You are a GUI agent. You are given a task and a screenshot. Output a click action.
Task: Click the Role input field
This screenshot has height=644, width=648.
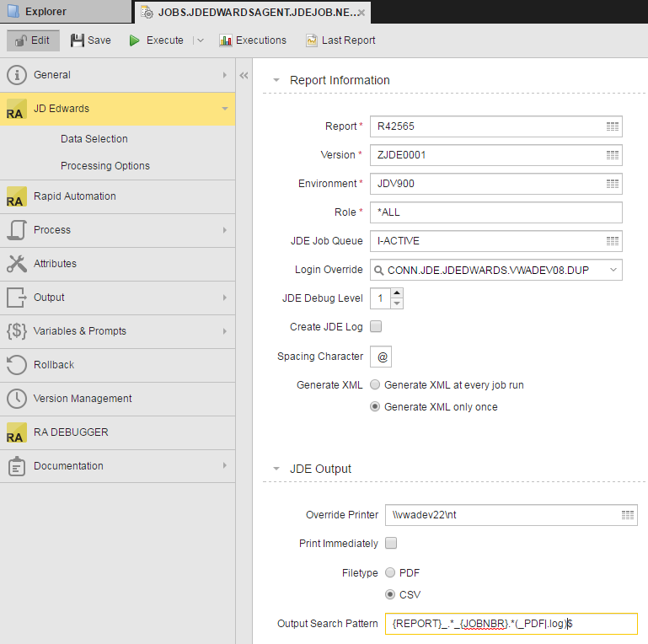tap(496, 212)
